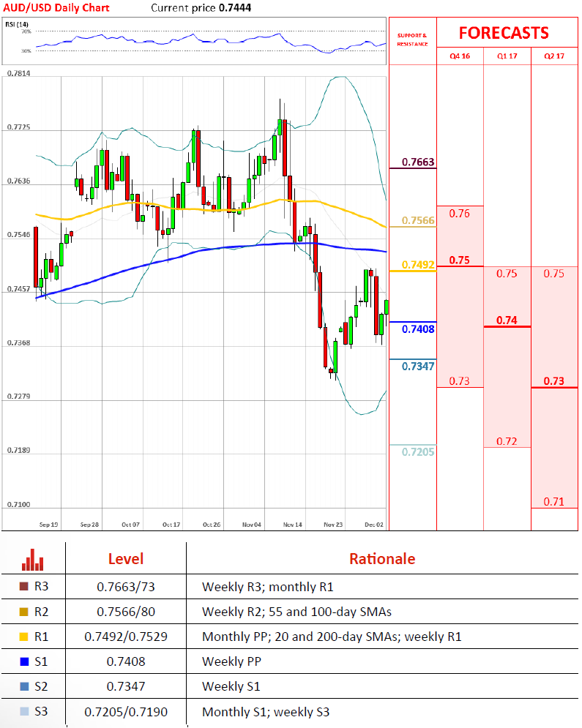Click the 'Oct 26' date axis label
The image size is (582, 728).
tap(212, 525)
